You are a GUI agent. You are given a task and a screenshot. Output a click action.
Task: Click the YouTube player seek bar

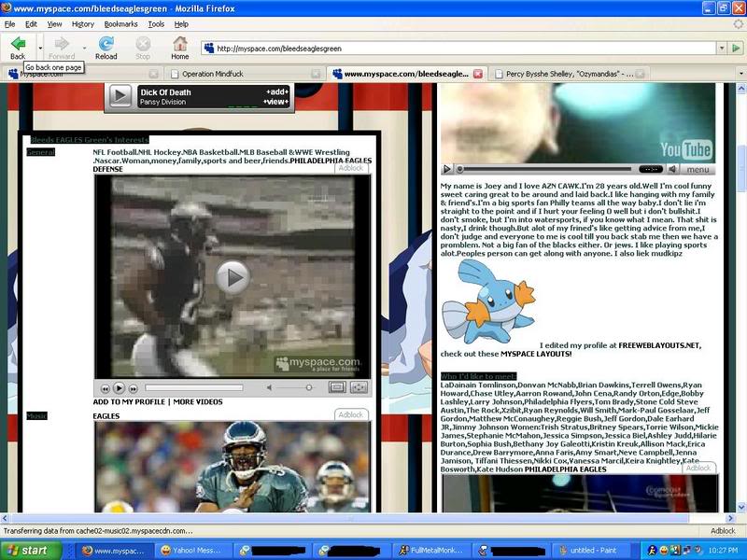pyautogui.click(x=544, y=169)
